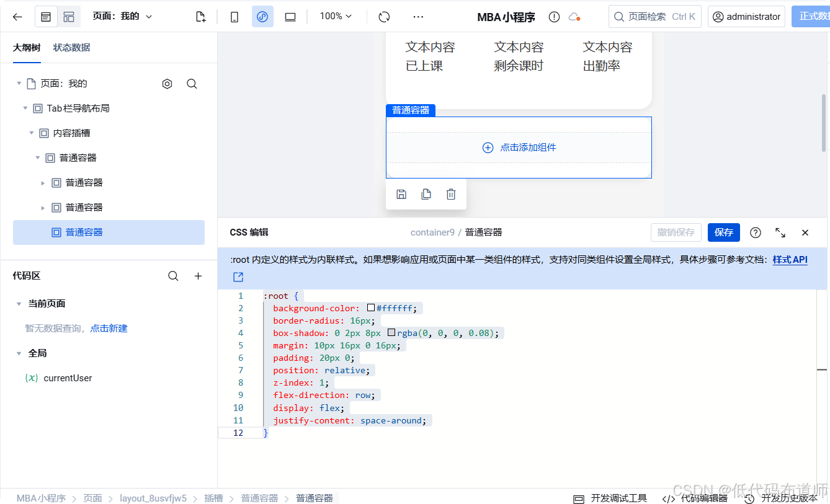
Task: Toggle the list view icon beside layout view
Action: click(x=46, y=16)
